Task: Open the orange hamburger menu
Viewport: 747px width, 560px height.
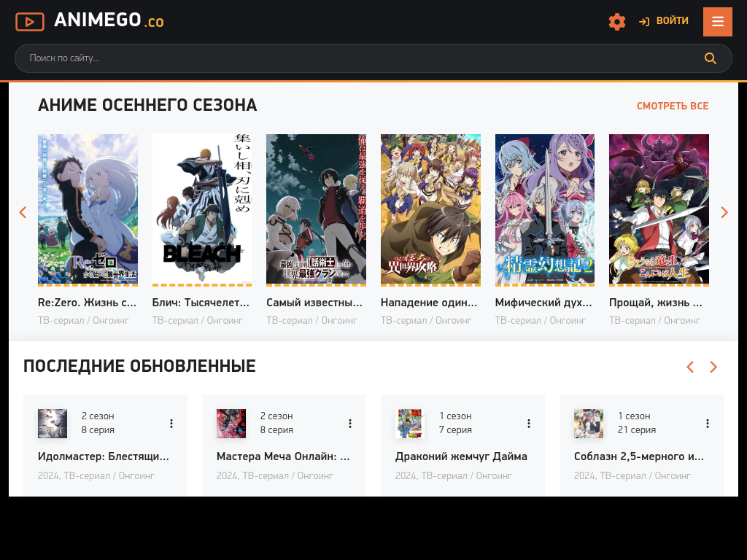Action: coord(718,21)
